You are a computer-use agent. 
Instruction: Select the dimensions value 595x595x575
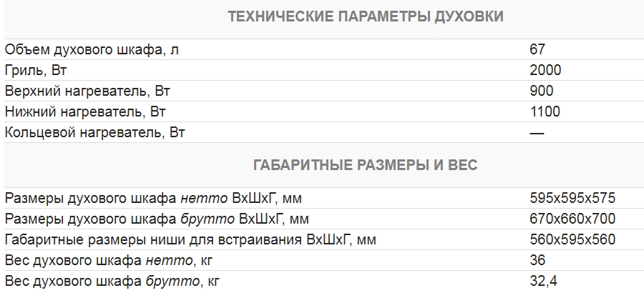pos(572,198)
